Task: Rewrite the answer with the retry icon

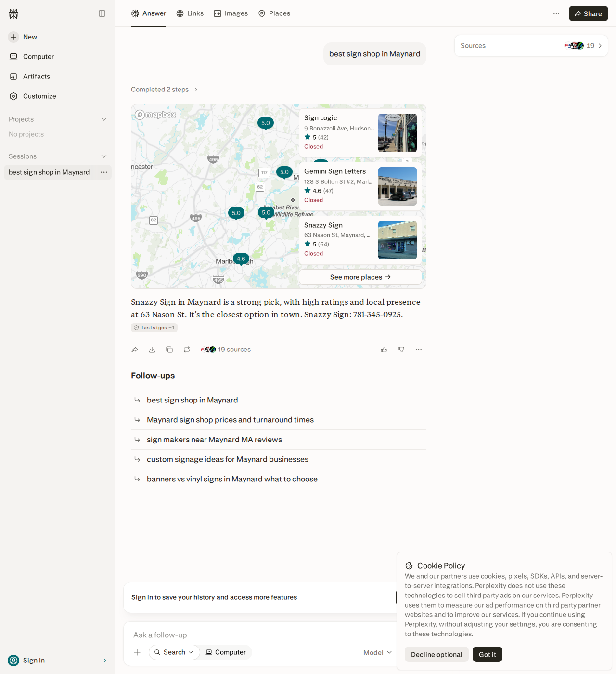Action: (187, 350)
